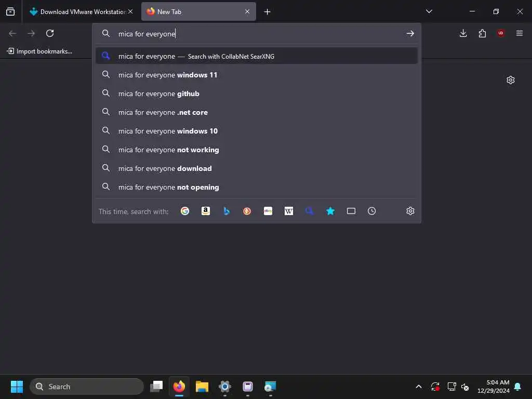Open Firefox from the taskbar
Viewport: 532px width, 399px height.
pyautogui.click(x=179, y=387)
